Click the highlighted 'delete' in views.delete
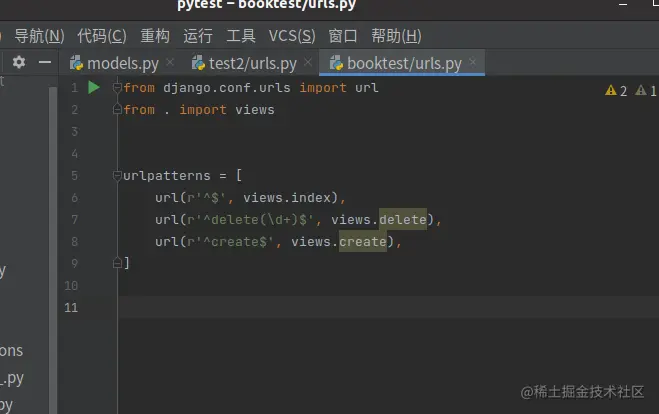The width and height of the screenshot is (659, 414). 403,219
